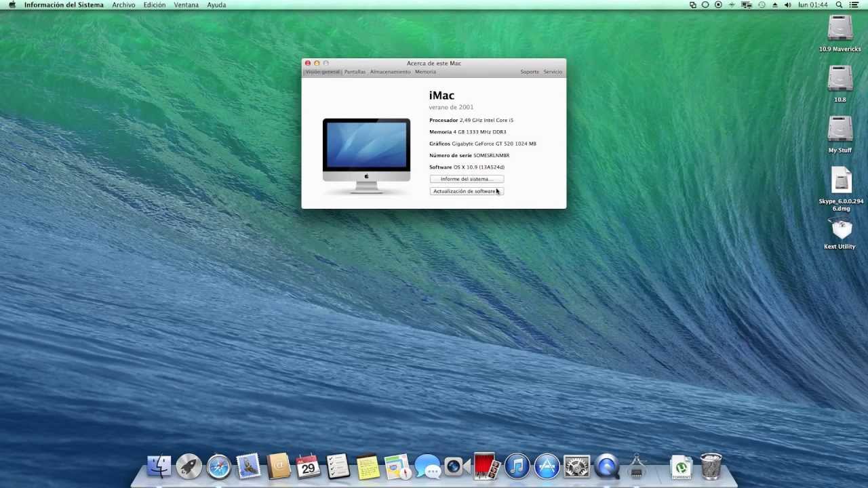Click serial number SOMESRLNMBR text
868x488 pixels.
[491, 156]
